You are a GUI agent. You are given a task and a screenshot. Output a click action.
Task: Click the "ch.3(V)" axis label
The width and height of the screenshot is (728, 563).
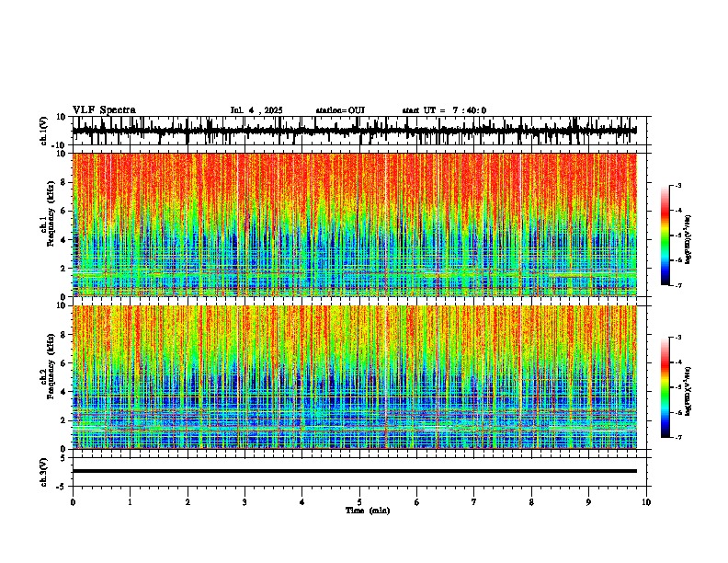44,472
